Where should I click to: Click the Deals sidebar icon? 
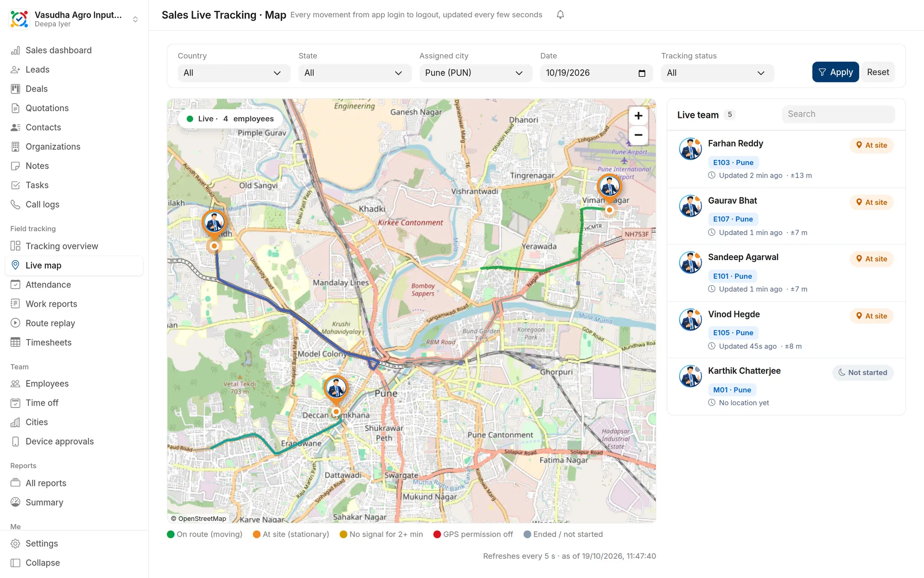[15, 89]
